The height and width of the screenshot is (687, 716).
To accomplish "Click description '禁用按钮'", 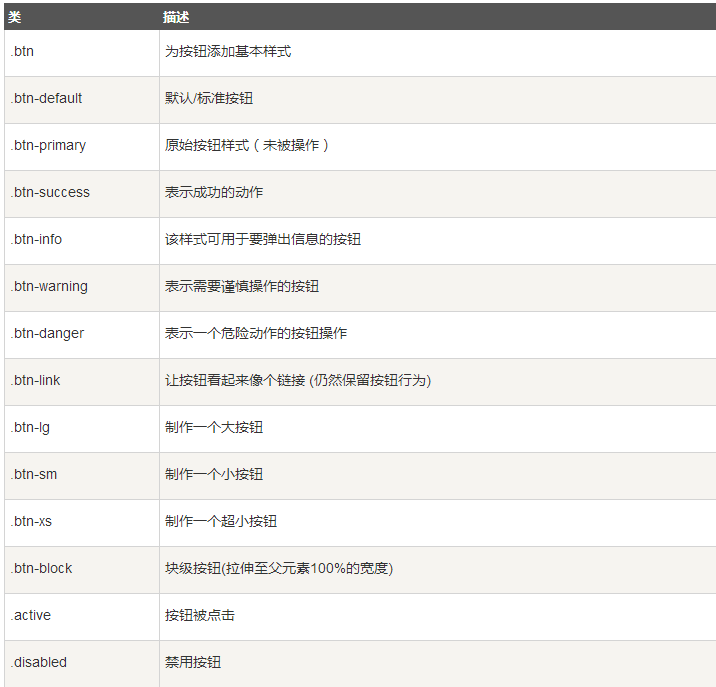I will coord(193,663).
